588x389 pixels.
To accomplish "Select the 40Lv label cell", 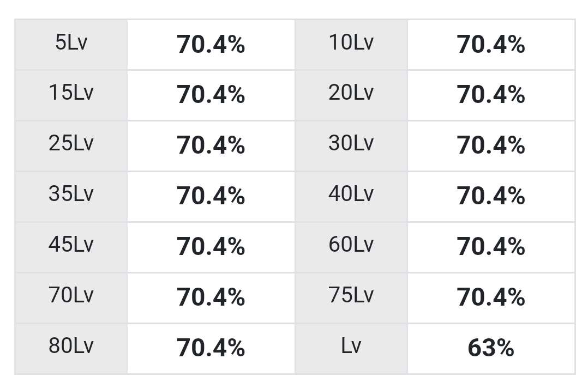I will [x=351, y=197].
